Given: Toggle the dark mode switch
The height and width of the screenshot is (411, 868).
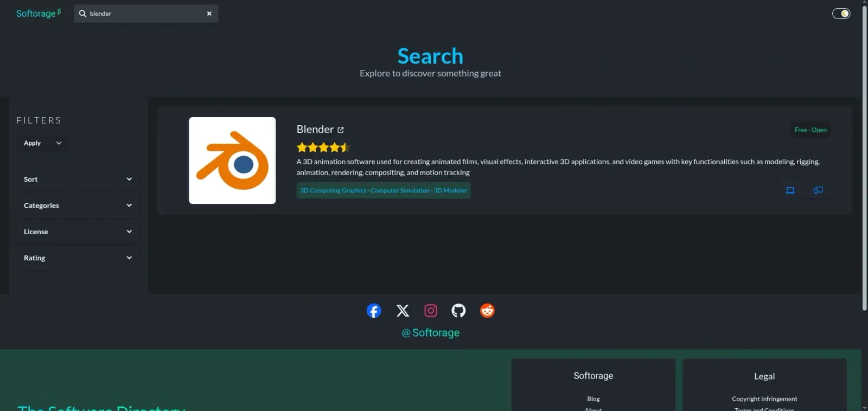Looking at the screenshot, I should point(841,14).
